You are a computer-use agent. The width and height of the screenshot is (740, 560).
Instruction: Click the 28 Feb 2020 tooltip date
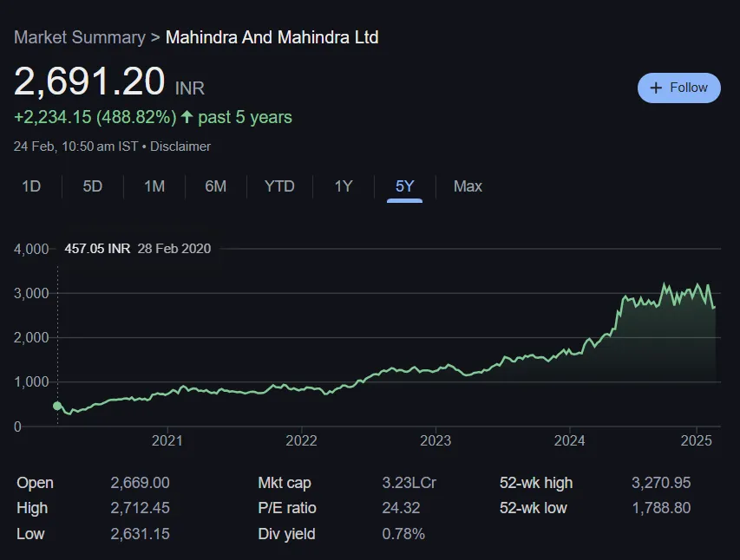pyautogui.click(x=174, y=249)
